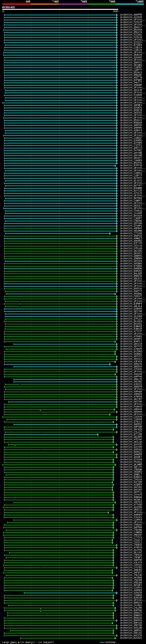Click the green ~80% identity legend bar
This screenshot has width=146, height=644.
(x=101, y=4)
